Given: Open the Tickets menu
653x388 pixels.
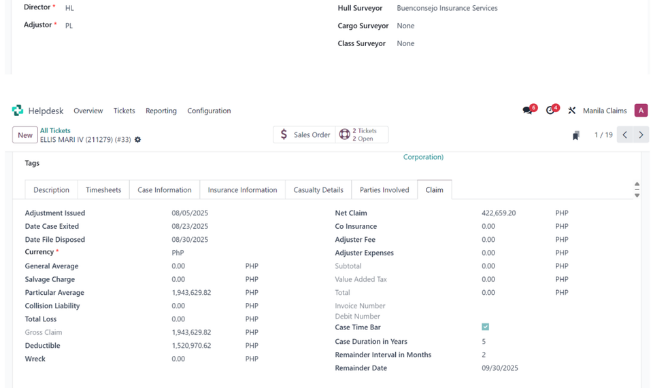Looking at the screenshot, I should 124,111.
